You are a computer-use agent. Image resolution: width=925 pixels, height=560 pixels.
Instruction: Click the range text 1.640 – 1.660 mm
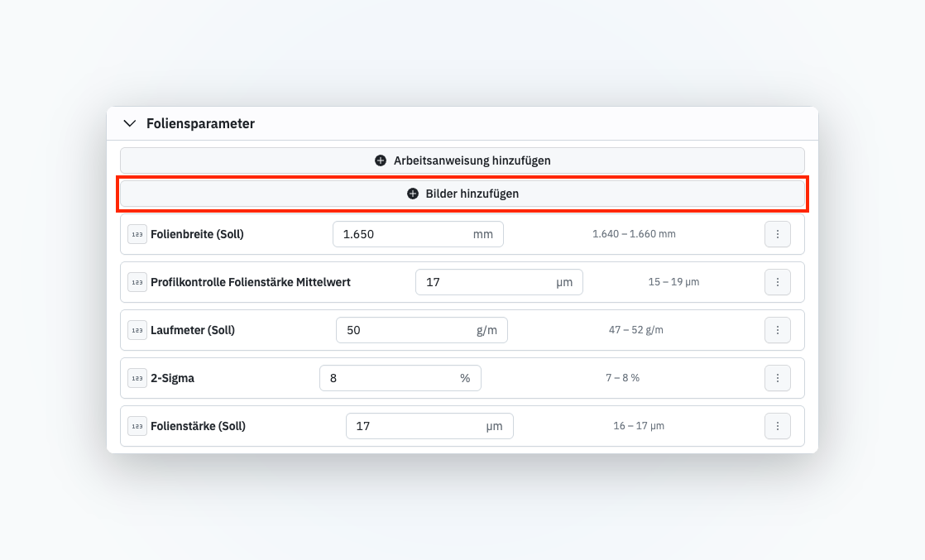point(634,234)
